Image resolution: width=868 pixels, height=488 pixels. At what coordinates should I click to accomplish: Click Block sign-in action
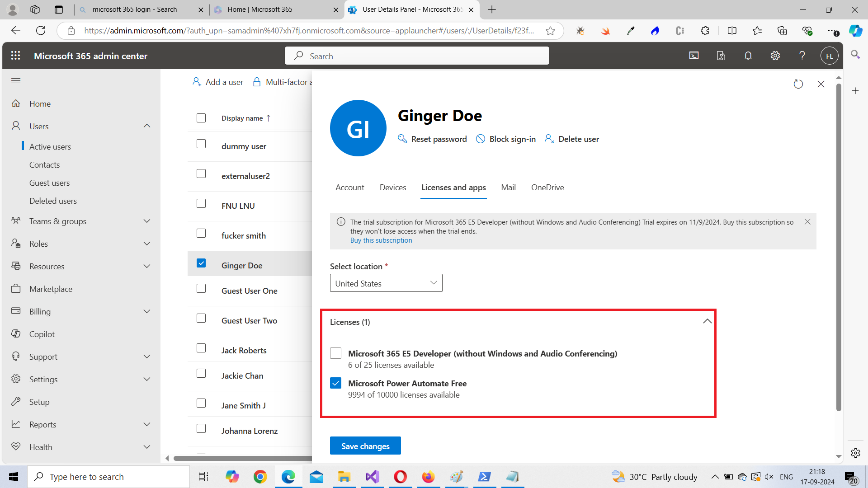point(506,139)
